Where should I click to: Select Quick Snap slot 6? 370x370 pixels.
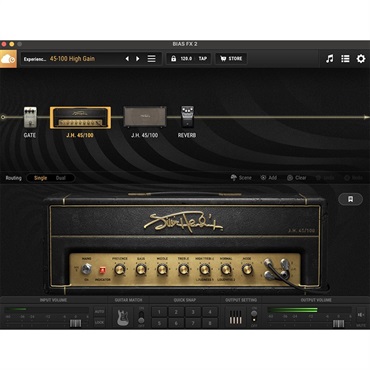pyautogui.click(x=176, y=323)
